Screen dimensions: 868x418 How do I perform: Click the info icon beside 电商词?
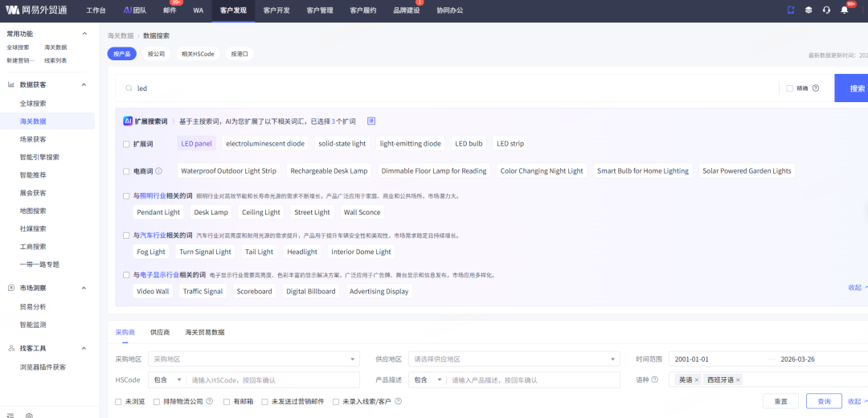158,171
